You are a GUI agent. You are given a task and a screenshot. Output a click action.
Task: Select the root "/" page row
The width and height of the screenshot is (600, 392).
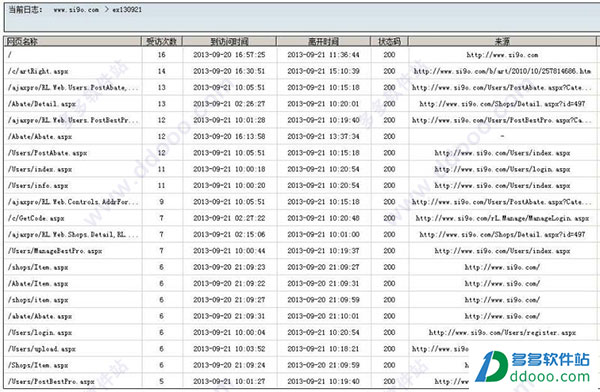(300, 55)
